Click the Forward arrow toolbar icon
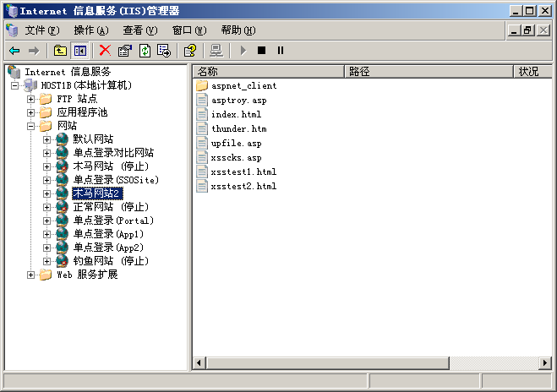This screenshot has width=557, height=392. point(34,51)
